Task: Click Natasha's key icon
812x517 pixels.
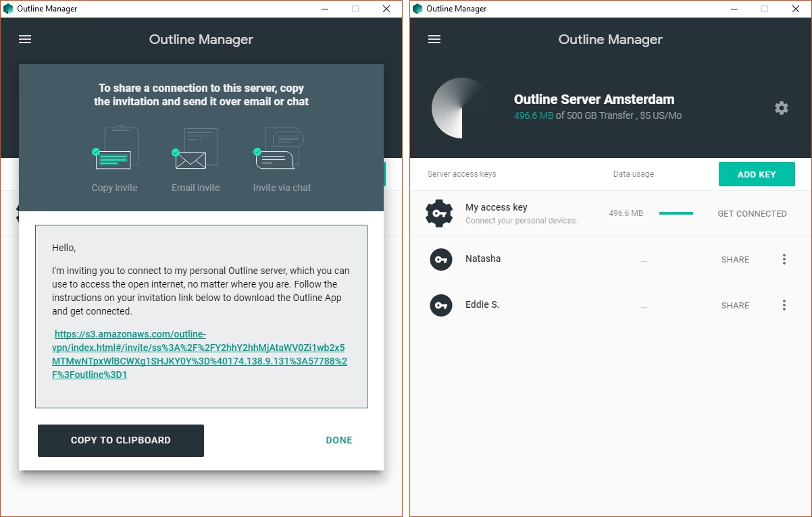Action: (x=441, y=259)
